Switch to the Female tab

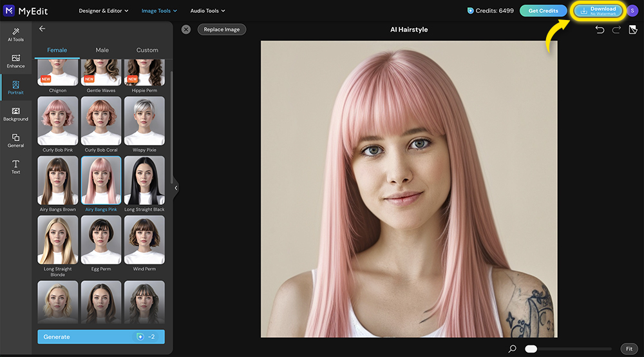tap(57, 50)
